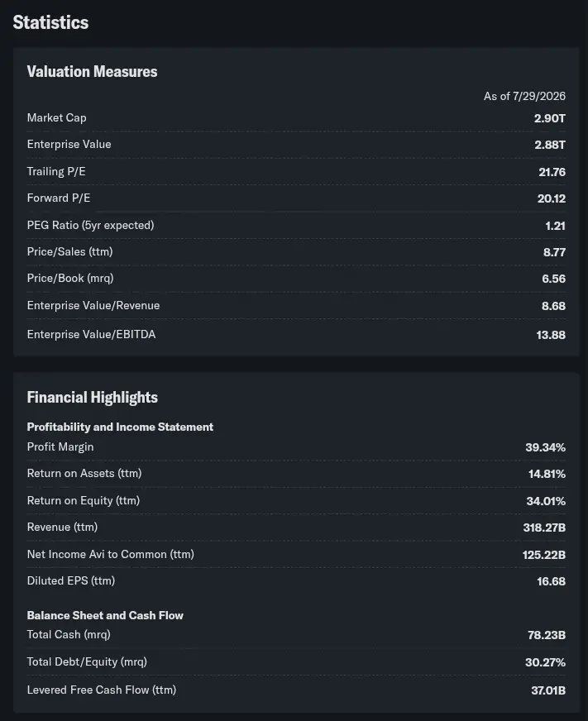Viewport: 588px width, 721px height.
Task: Click Return on Equity (ttm) label
Action: [84, 500]
